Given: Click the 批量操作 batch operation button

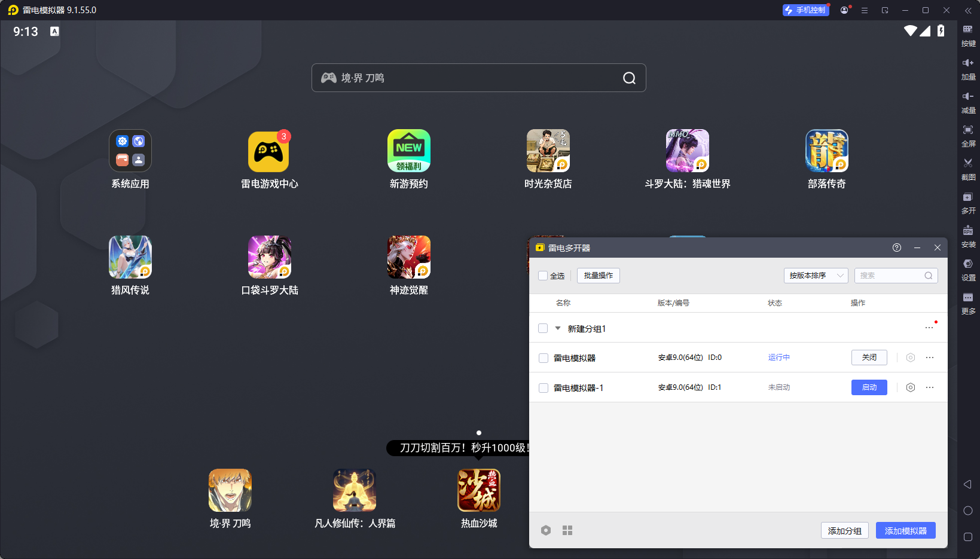Looking at the screenshot, I should tap(599, 276).
